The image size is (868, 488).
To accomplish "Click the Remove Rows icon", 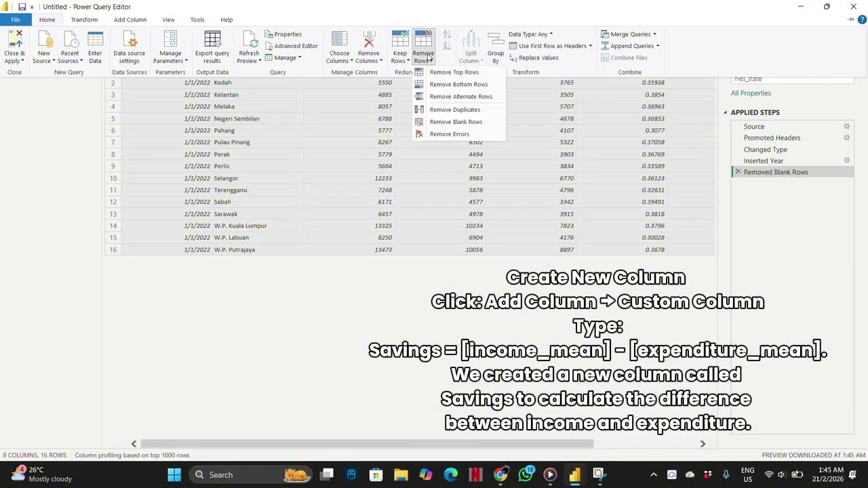I will 423,39.
